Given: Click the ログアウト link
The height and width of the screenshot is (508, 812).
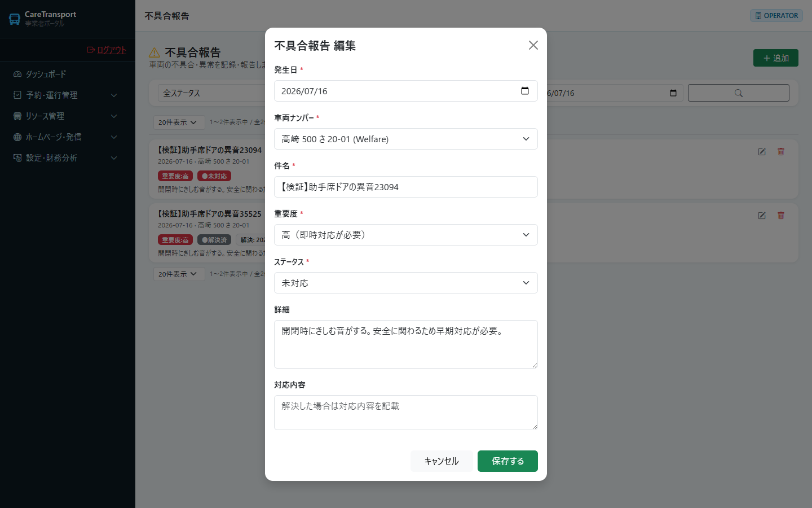Looking at the screenshot, I should tap(107, 50).
